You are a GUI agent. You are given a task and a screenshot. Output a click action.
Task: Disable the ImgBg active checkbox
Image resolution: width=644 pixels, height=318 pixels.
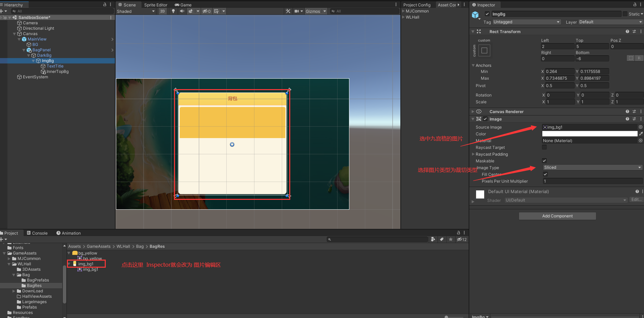(487, 14)
